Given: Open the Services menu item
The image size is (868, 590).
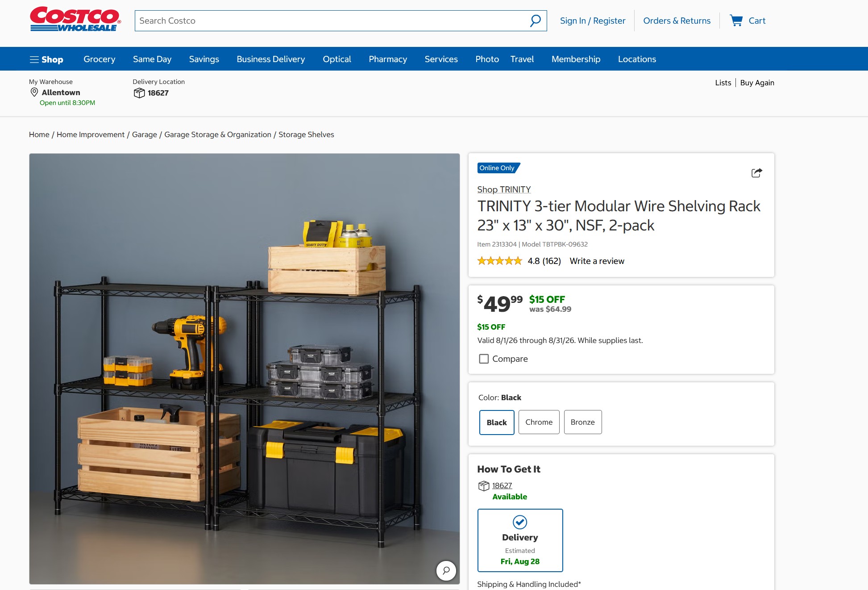Looking at the screenshot, I should 441,59.
